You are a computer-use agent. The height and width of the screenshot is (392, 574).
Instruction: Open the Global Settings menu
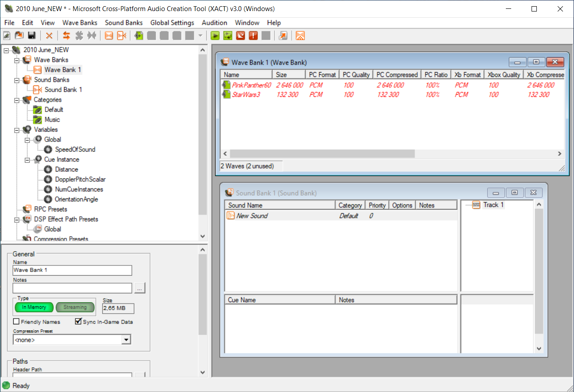[x=172, y=23]
